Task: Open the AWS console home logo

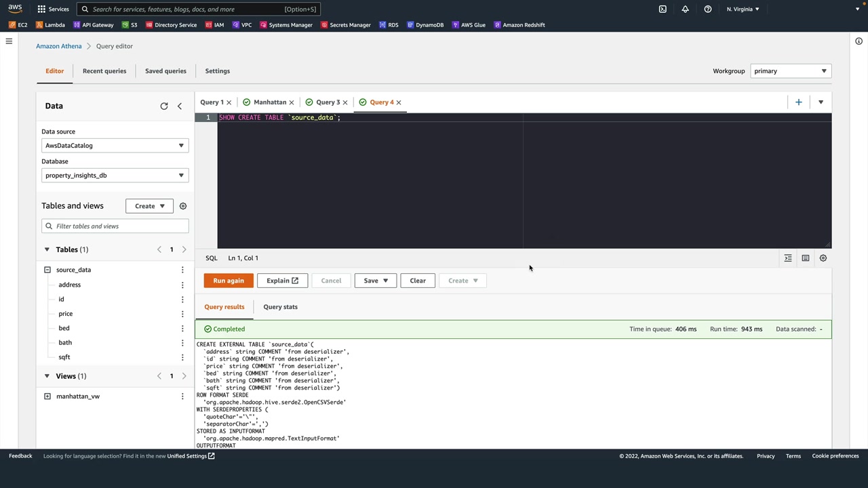Action: tap(15, 9)
